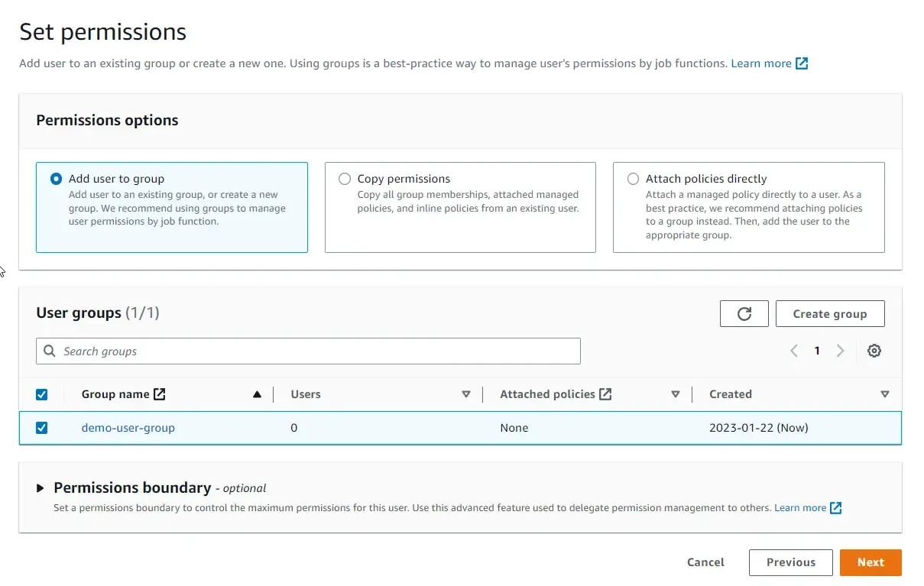The image size is (924, 586).
Task: Expand the Permissions boundary section
Action: click(x=41, y=487)
